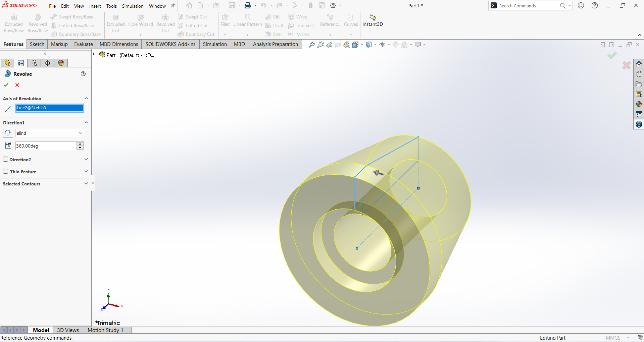Switch to the Analysis Preparation tab
Screen dimensions: 644x342
[x=276, y=44]
